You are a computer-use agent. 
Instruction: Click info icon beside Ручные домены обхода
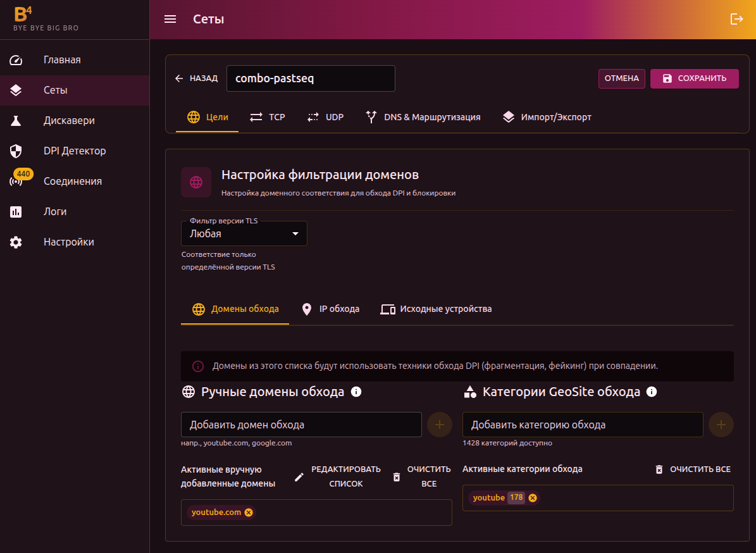356,392
